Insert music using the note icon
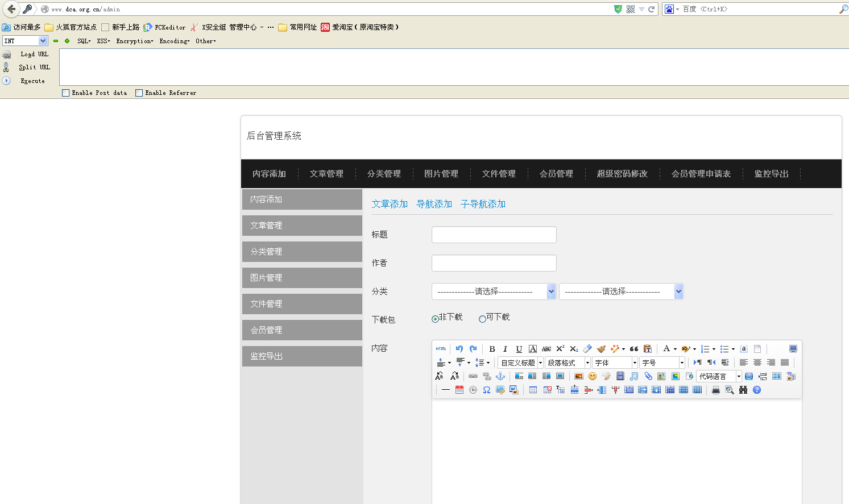Viewport: 849px width, 504px height. 634,376
